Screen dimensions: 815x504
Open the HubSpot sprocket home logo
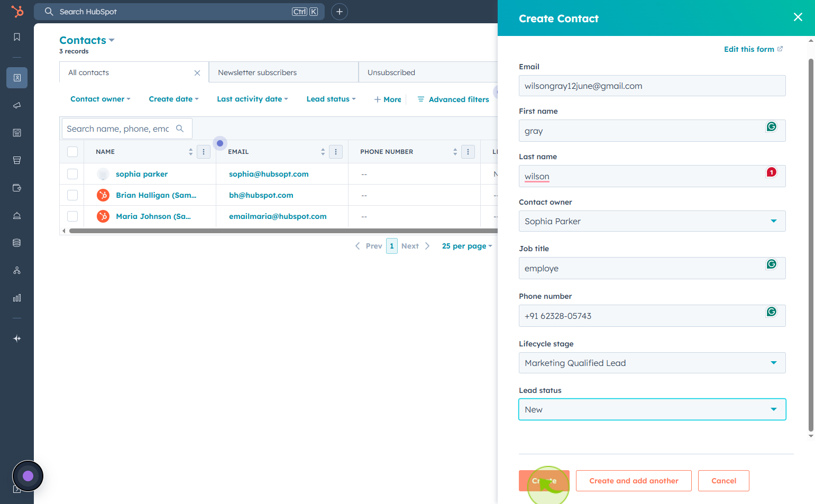click(x=17, y=11)
